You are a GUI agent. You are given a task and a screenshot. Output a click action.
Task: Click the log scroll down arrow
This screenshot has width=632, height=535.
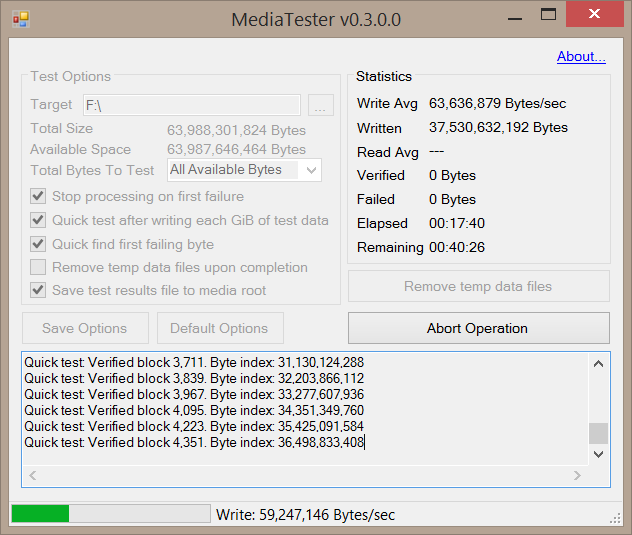(x=598, y=453)
